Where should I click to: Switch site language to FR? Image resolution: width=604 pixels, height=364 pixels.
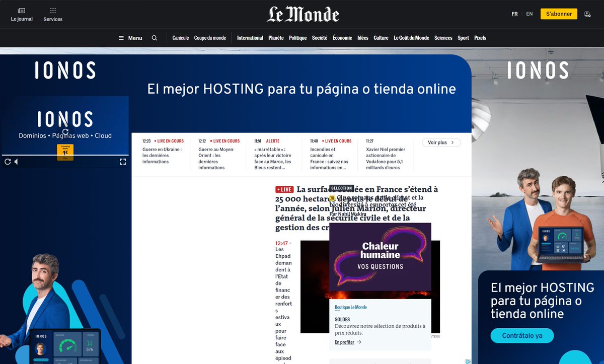click(514, 14)
